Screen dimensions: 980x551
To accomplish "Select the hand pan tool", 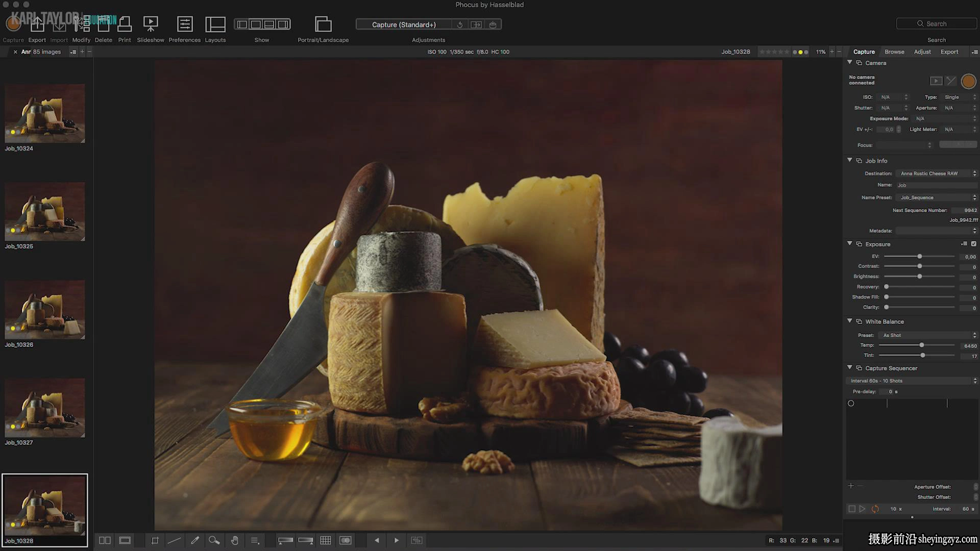I will pyautogui.click(x=235, y=540).
